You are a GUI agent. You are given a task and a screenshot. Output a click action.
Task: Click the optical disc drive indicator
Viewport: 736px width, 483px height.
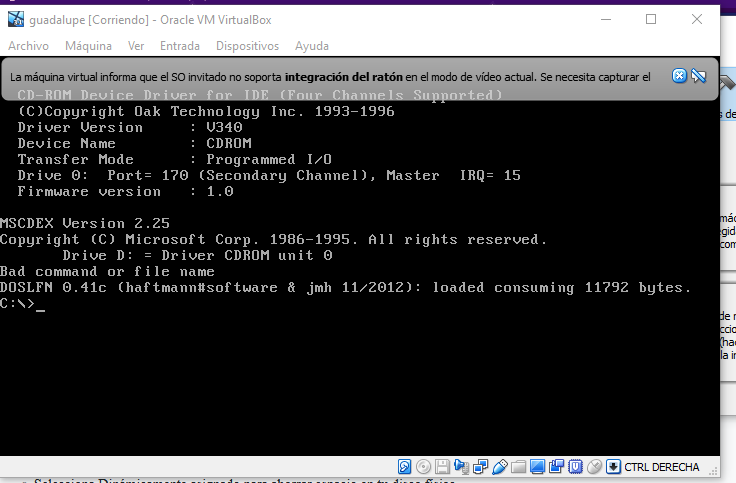pos(423,466)
